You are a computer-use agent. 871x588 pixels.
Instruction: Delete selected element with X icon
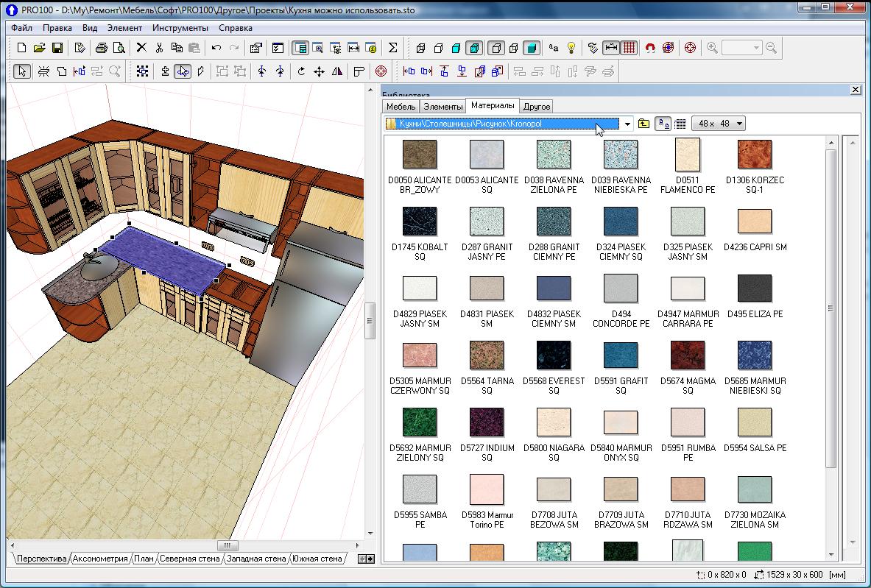click(x=141, y=48)
